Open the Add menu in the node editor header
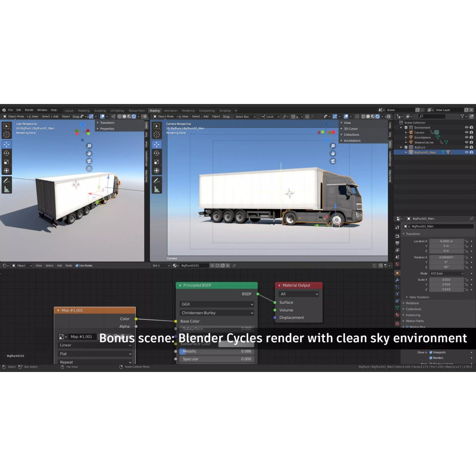 pos(59,266)
